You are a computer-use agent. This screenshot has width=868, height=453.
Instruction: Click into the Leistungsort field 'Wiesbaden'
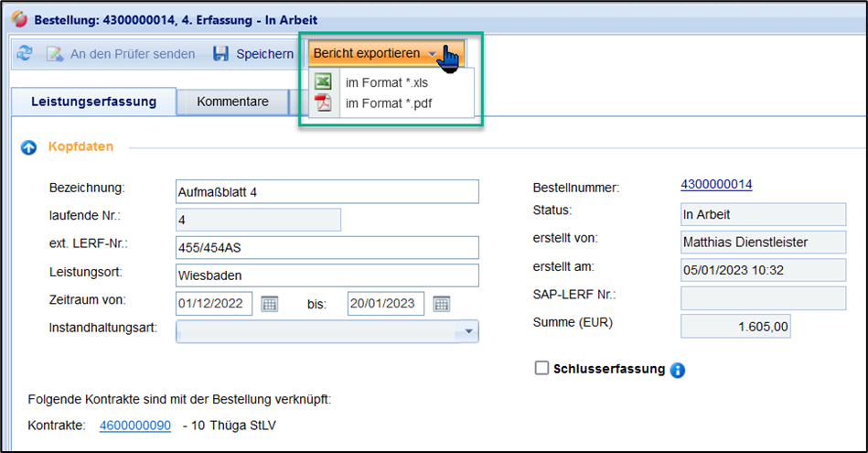pyautogui.click(x=326, y=275)
